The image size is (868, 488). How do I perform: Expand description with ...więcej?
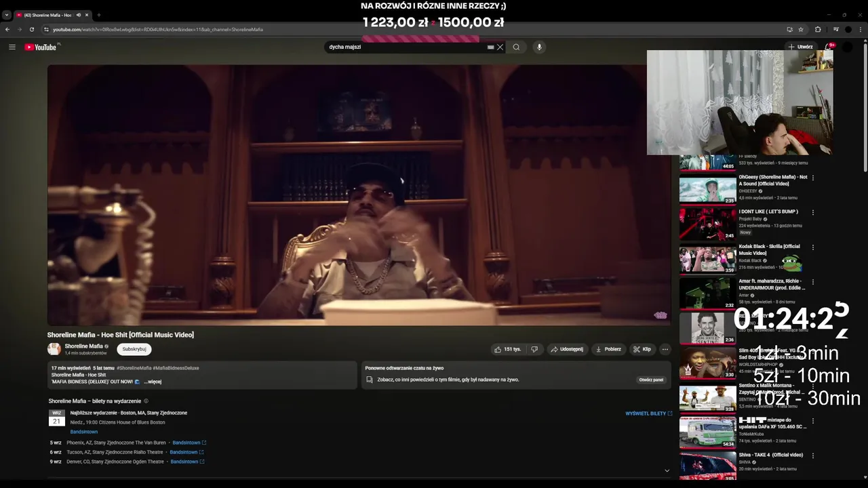coord(153,382)
